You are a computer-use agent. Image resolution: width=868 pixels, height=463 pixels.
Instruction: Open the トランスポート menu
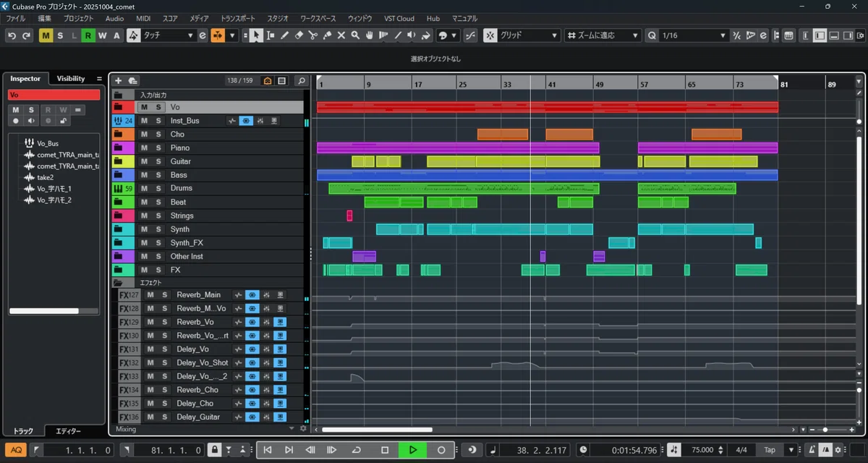238,18
